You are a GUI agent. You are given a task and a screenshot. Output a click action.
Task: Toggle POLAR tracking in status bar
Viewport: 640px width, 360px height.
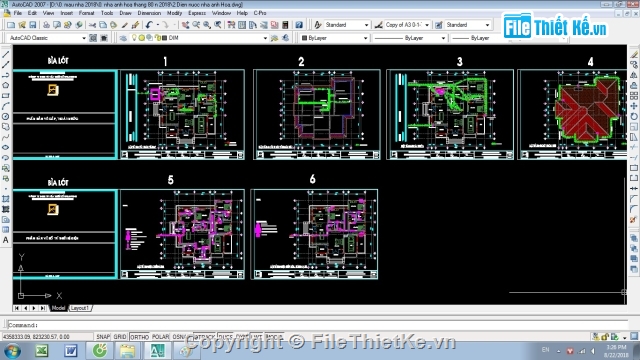[x=160, y=337]
